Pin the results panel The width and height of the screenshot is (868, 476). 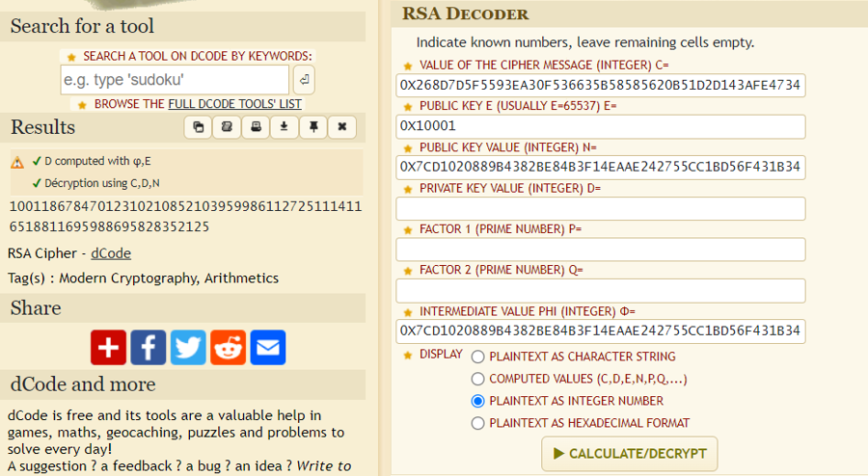tap(313, 126)
